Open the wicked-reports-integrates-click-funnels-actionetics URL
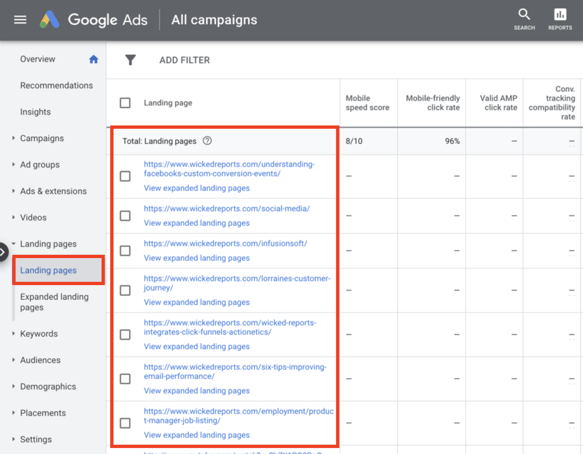Image resolution: width=583 pixels, height=454 pixels. (230, 327)
